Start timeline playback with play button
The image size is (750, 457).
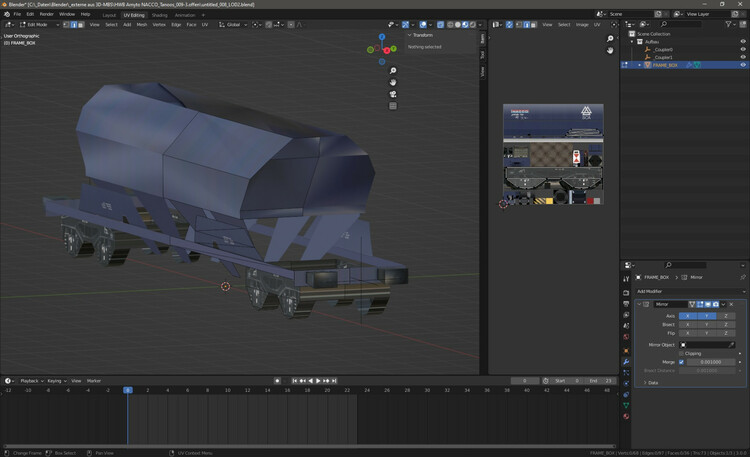click(x=318, y=381)
